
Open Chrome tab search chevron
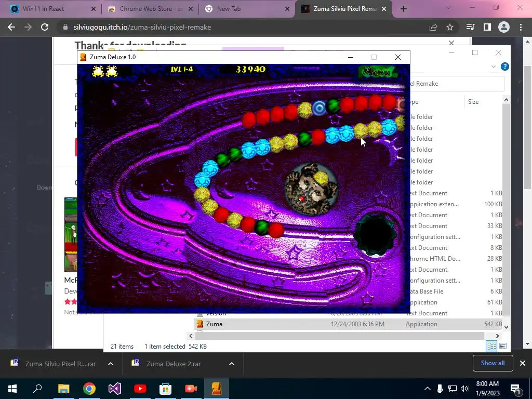tap(448, 7)
